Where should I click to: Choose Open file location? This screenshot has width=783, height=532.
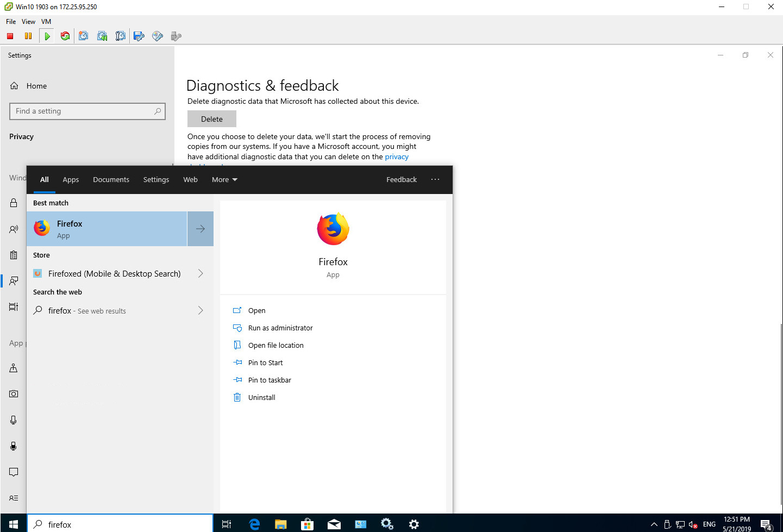[275, 345]
